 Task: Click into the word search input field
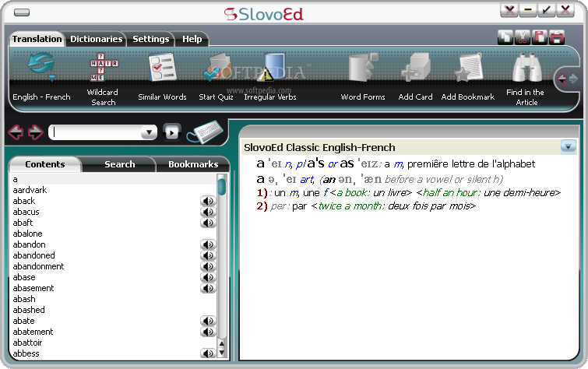[96, 132]
